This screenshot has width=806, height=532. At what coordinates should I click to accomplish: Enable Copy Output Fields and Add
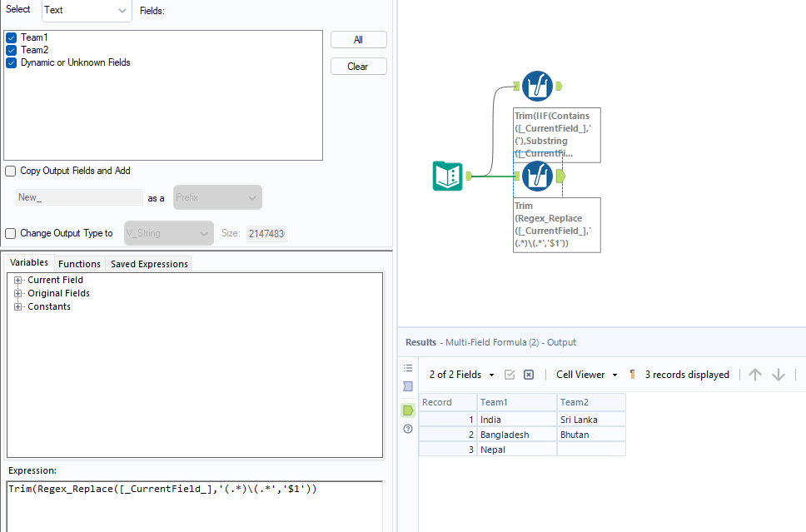10,171
